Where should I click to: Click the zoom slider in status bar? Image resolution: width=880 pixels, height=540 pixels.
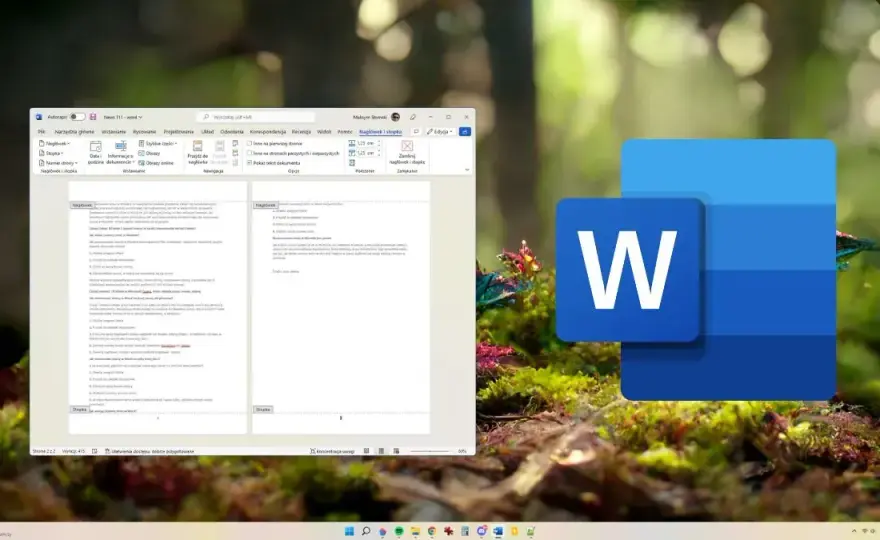[429, 451]
